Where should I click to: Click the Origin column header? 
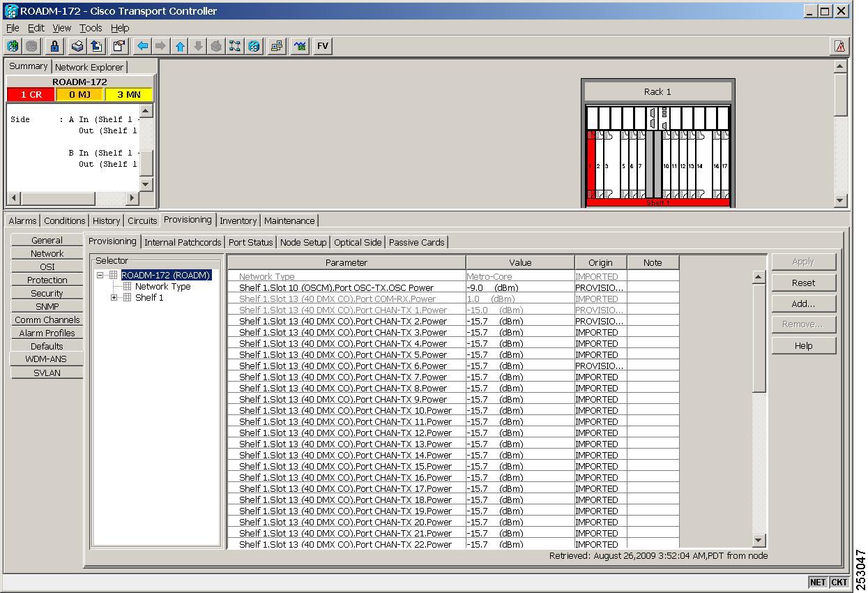point(600,262)
